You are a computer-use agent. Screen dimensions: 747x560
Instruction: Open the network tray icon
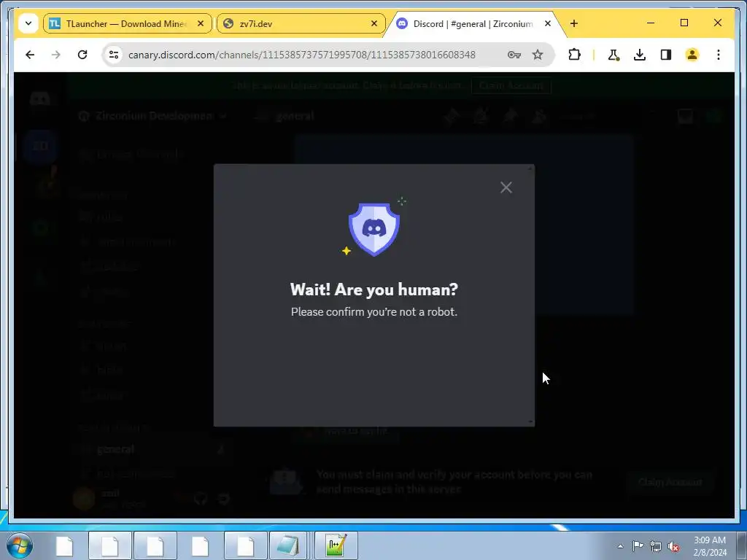pos(656,546)
